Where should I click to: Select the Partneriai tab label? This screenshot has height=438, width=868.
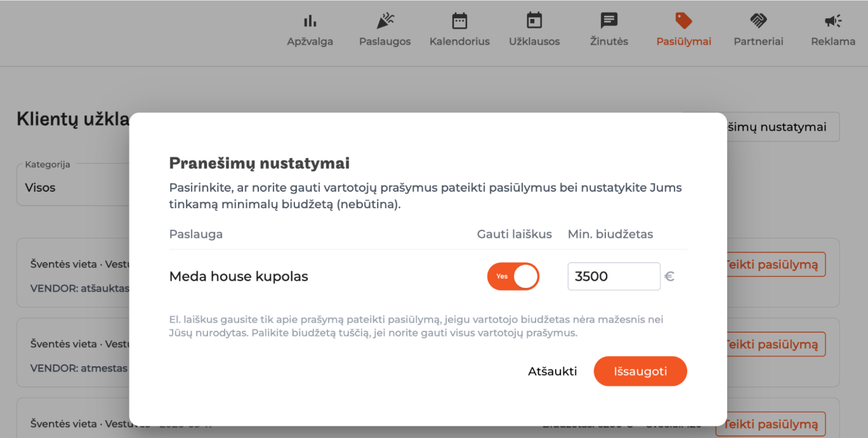click(x=758, y=41)
